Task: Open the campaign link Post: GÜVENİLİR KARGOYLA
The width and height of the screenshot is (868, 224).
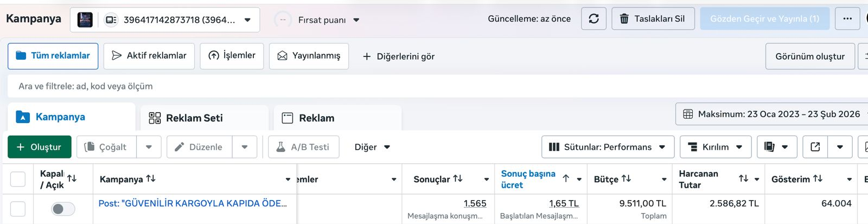Action: (x=193, y=203)
